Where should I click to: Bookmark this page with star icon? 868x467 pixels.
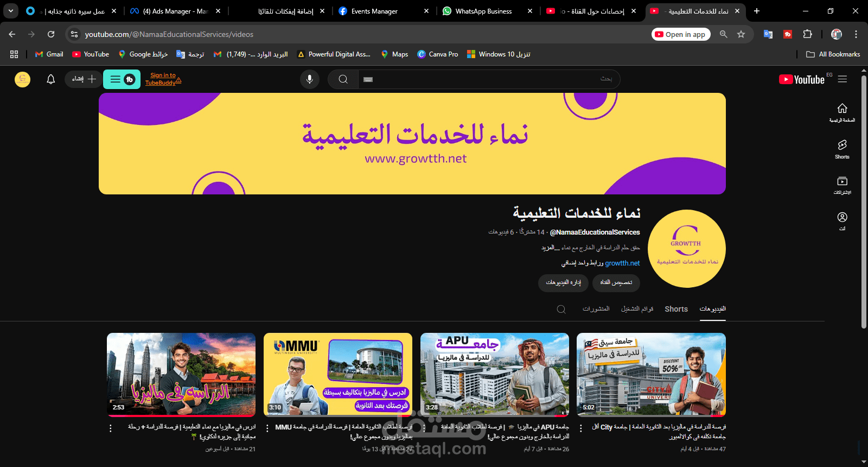point(741,34)
